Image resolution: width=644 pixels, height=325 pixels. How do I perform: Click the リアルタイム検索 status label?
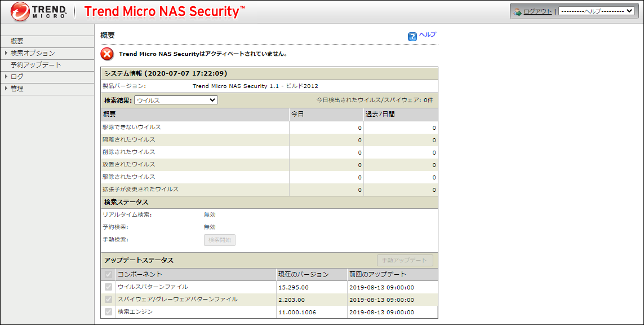click(x=127, y=214)
